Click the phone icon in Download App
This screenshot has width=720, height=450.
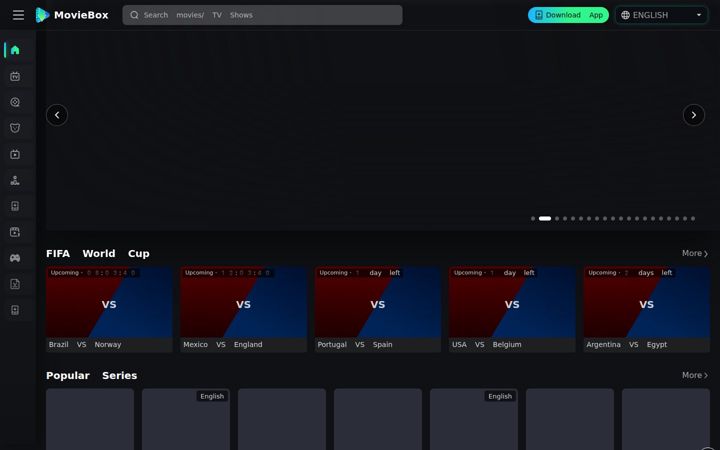coord(539,15)
